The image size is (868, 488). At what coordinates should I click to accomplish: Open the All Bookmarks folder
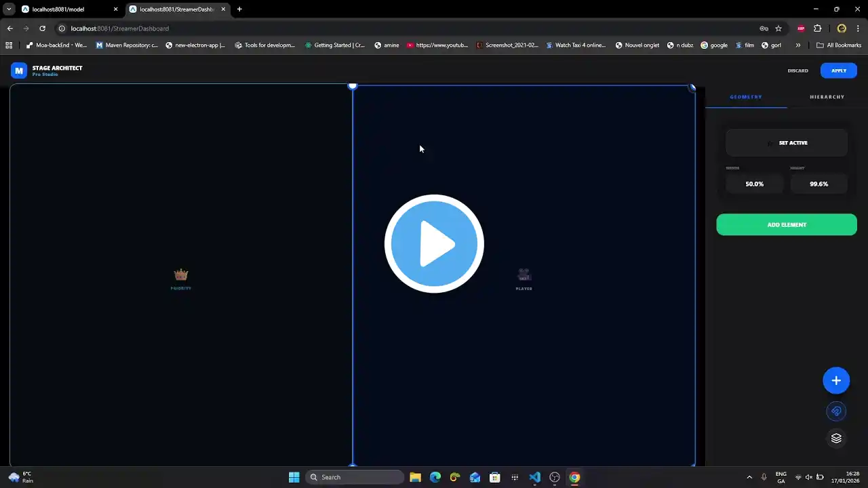839,45
